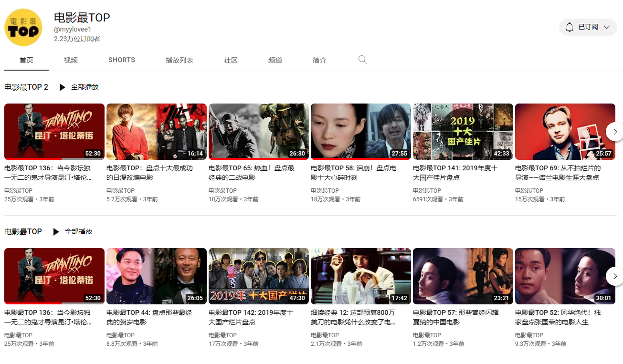Screen dimensions: 623x364
Task: Click the notification bell icon
Action: click(569, 27)
